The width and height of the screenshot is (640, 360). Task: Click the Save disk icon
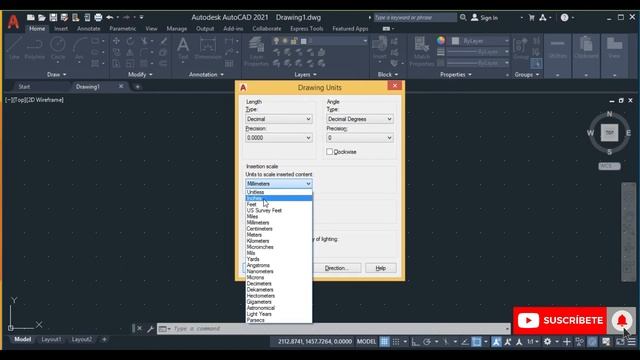tap(53, 18)
